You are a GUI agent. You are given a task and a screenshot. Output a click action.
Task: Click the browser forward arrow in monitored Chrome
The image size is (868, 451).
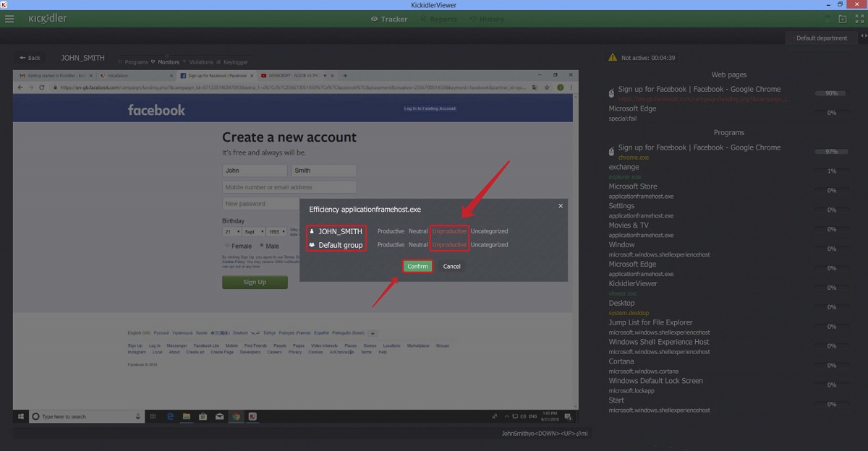[x=31, y=87]
